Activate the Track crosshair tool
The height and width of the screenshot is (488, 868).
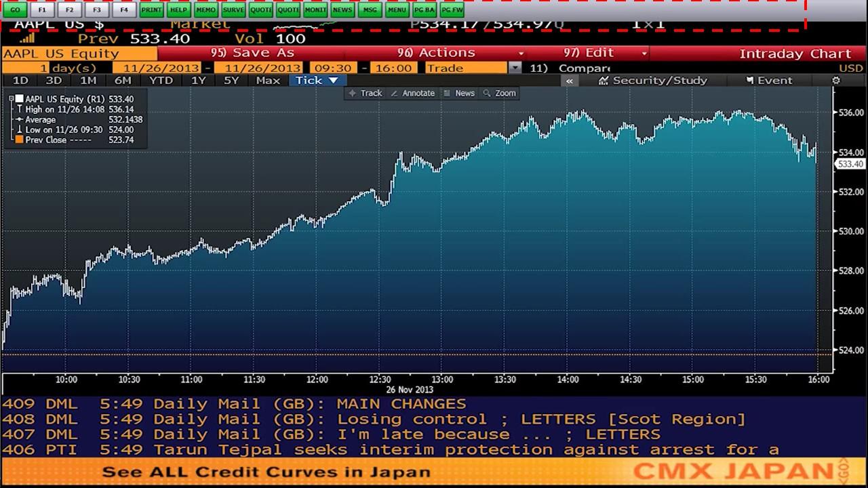tap(366, 93)
